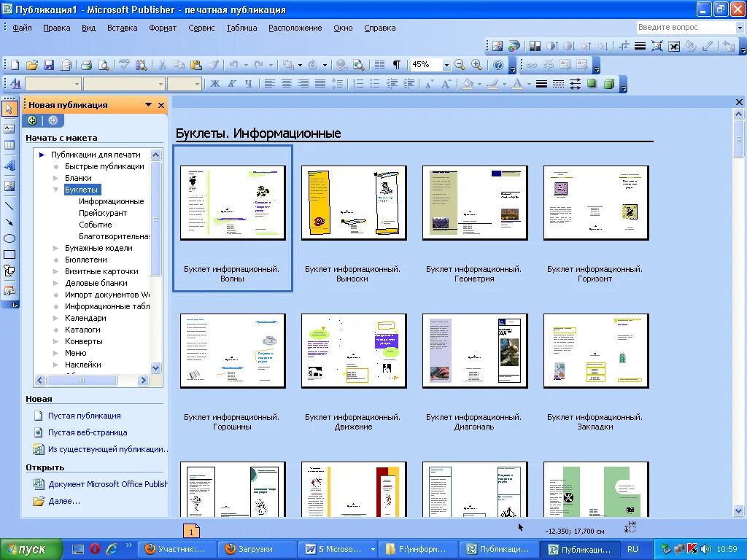Toggle center text alignment
The height and width of the screenshot is (560, 747).
(x=286, y=84)
